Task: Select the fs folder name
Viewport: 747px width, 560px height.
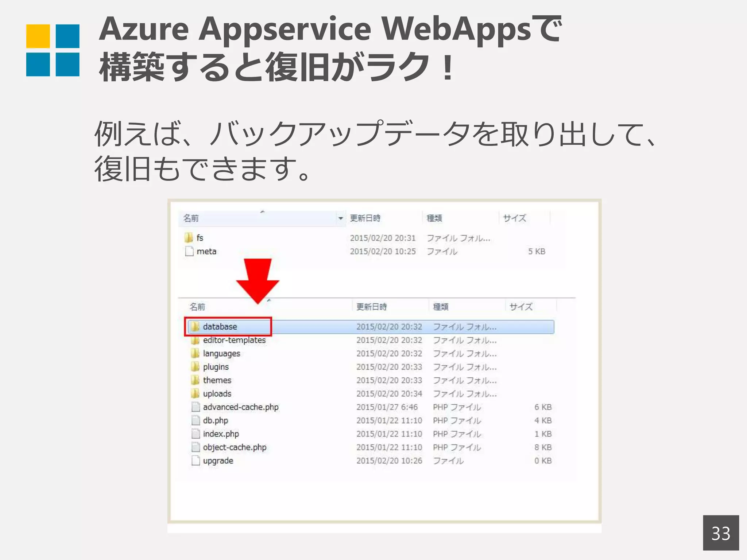Action: pos(200,238)
